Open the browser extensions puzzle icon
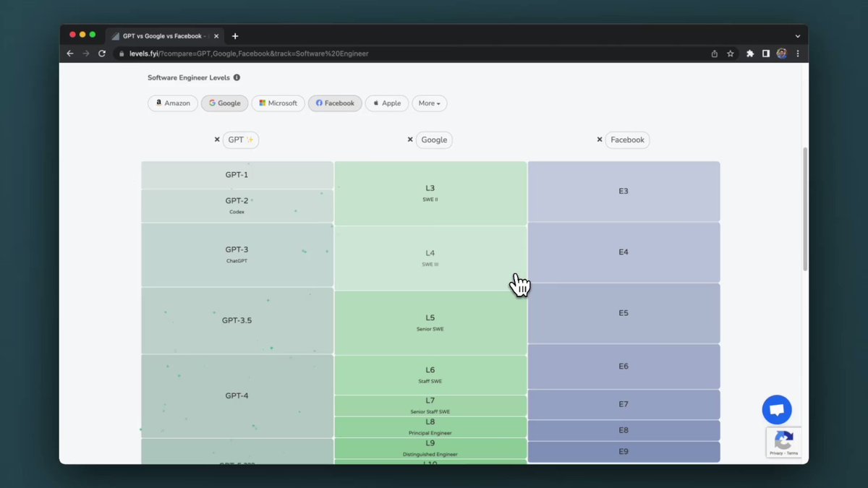Screen dimensions: 868x488 750,53
